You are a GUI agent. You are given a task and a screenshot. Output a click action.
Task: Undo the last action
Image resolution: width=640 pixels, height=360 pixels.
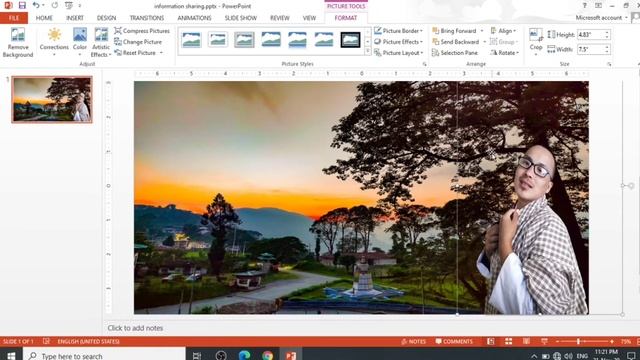pos(36,5)
